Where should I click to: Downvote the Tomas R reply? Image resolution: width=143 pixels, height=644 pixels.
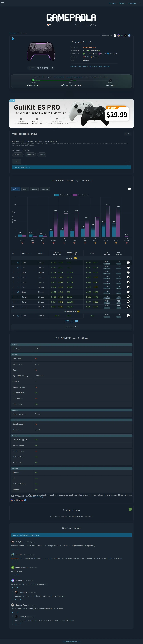pos(21,624)
